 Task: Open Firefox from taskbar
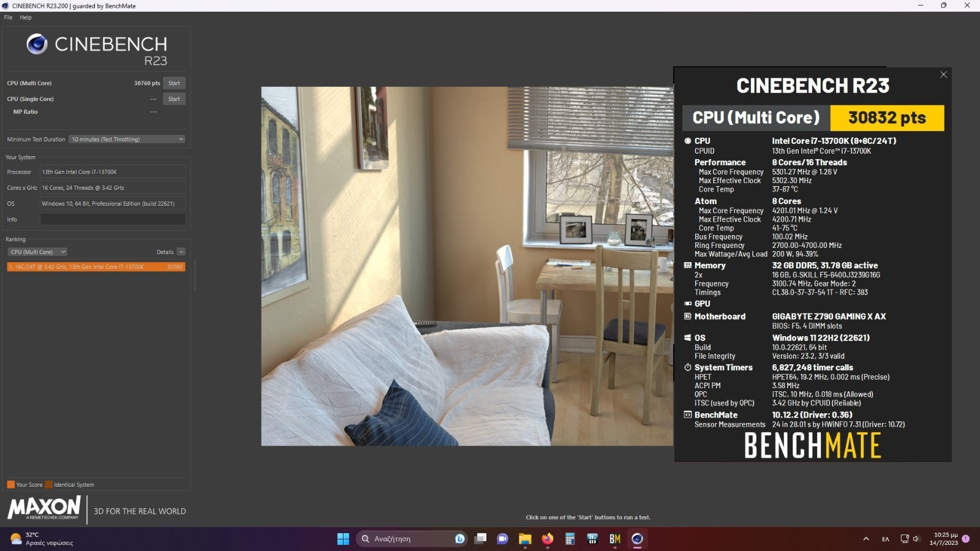[548, 539]
